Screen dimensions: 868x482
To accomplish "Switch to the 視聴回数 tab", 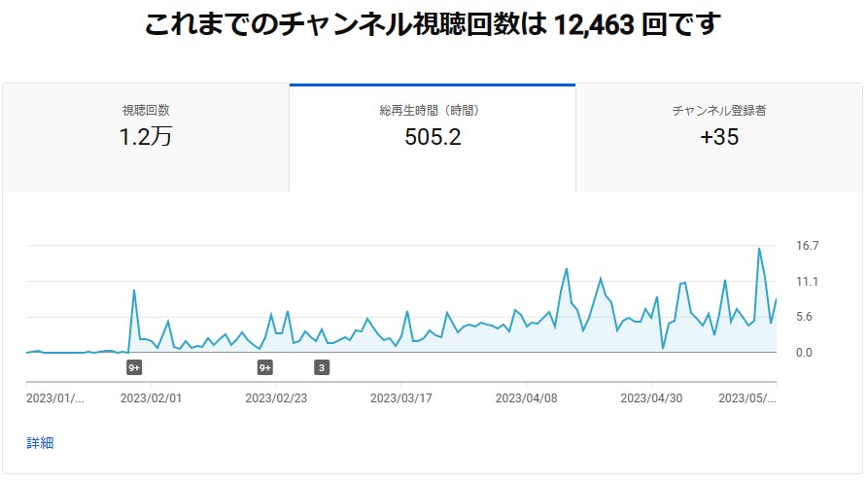I will tap(146, 137).
